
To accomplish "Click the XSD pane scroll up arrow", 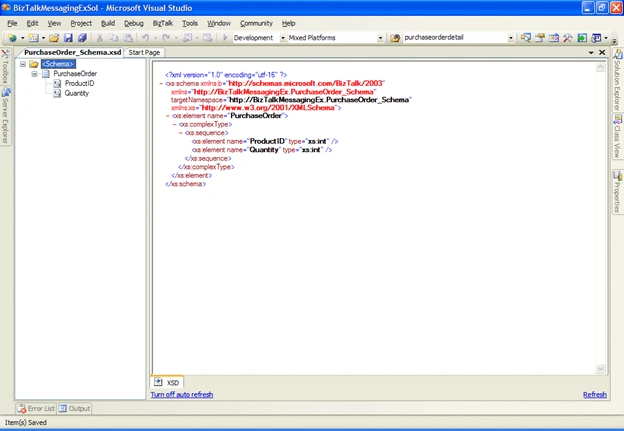I will click(601, 68).
